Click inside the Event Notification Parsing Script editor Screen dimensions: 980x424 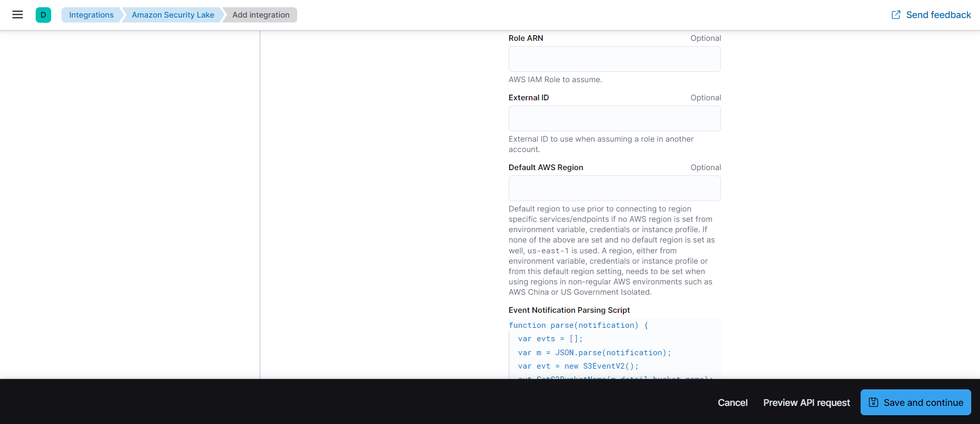[x=614, y=346]
